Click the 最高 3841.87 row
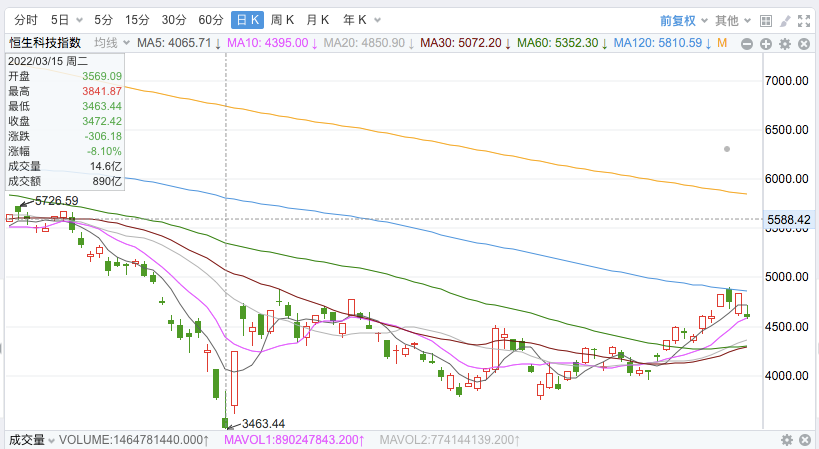This screenshot has height=449, width=819. (65, 91)
